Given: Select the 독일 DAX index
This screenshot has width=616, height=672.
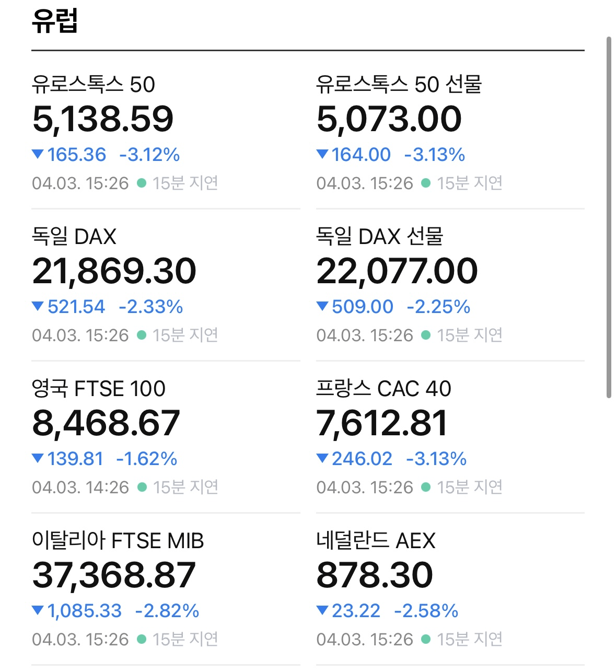Looking at the screenshot, I should [74, 237].
